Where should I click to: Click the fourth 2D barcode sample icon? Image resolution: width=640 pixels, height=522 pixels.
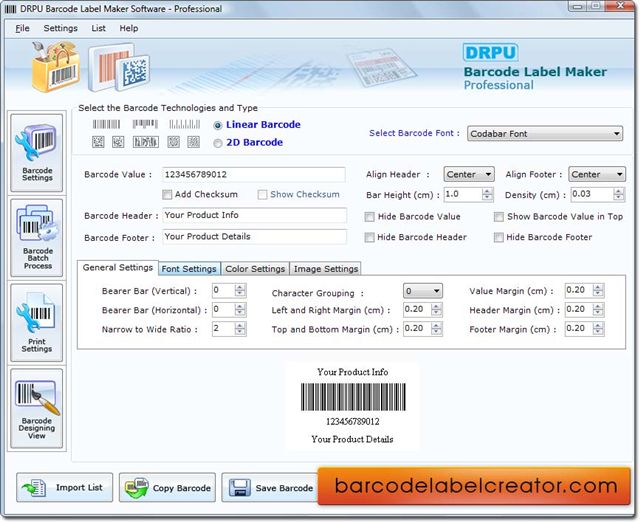point(173,142)
